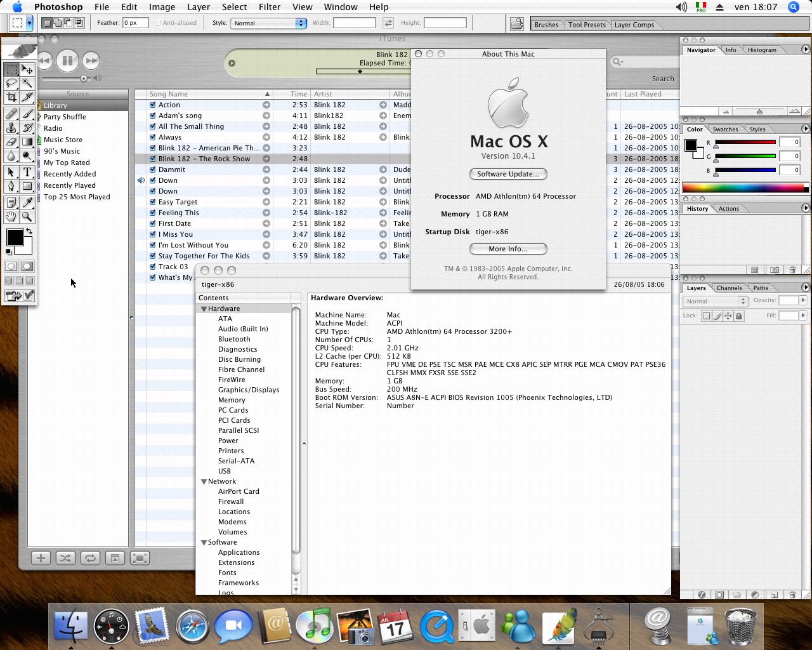Select the Clone Stamp tool
Viewport: 812px width, 650px height.
tap(11, 128)
